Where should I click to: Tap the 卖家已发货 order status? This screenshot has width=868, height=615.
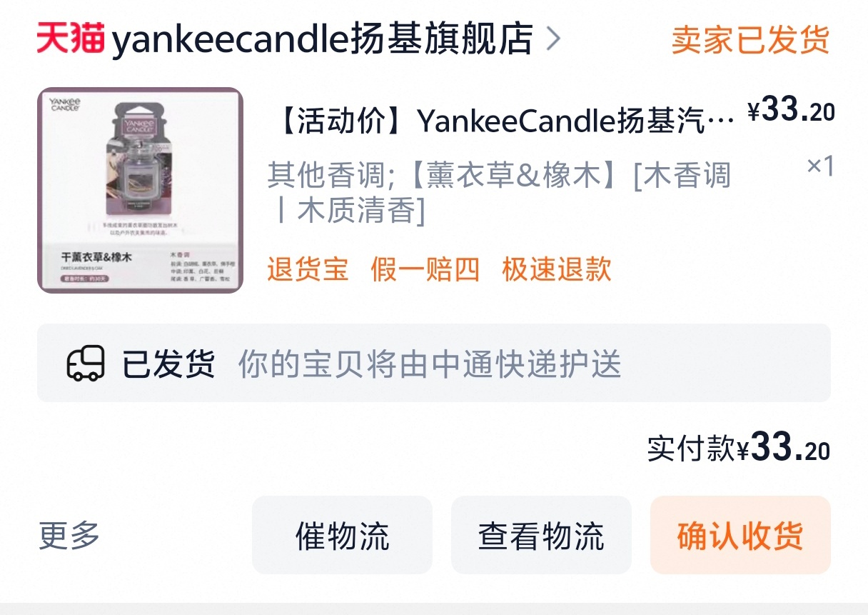(x=750, y=39)
